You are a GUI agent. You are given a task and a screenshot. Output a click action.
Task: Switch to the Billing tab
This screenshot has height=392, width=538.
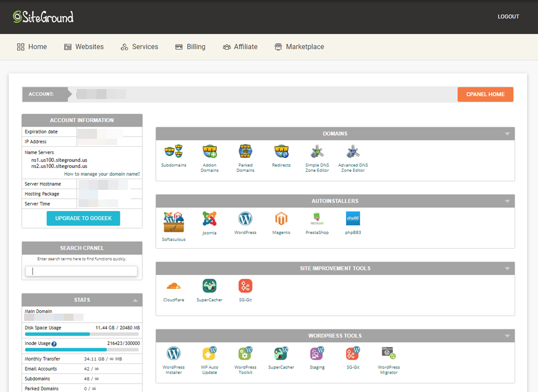click(x=190, y=46)
